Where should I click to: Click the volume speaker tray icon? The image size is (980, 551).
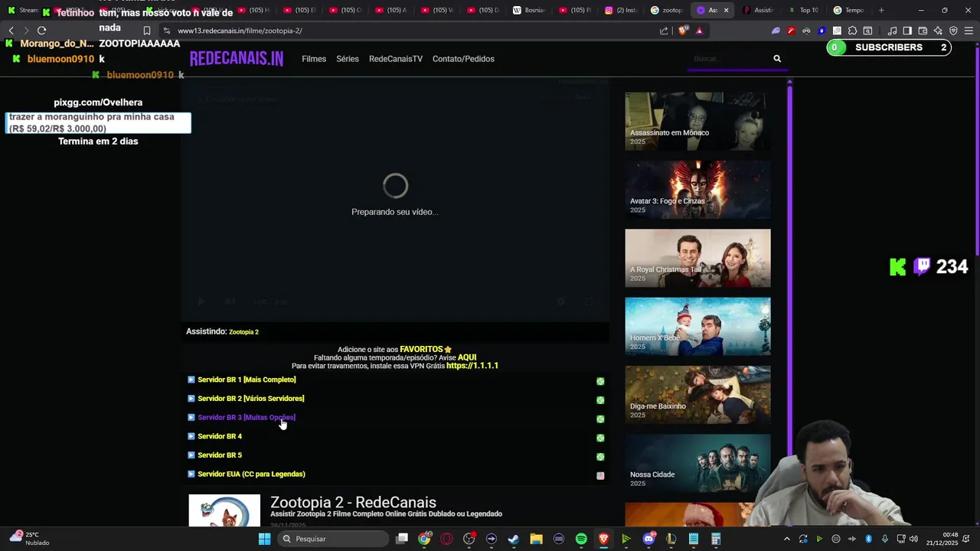click(x=913, y=539)
